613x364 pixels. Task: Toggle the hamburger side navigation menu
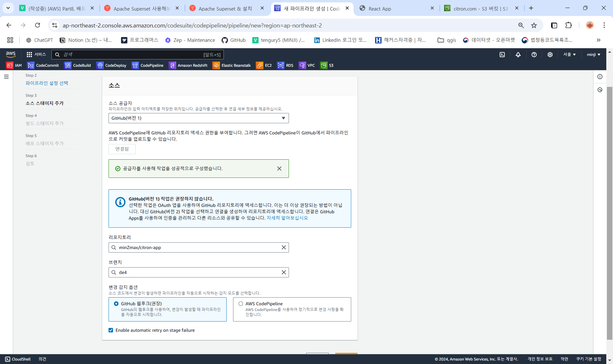(6, 77)
